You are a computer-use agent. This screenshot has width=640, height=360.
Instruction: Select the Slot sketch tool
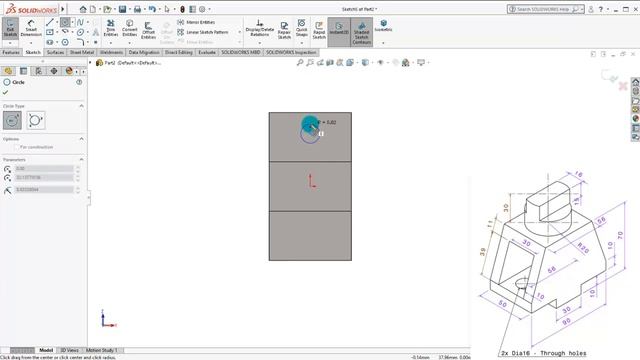[x=50, y=42]
